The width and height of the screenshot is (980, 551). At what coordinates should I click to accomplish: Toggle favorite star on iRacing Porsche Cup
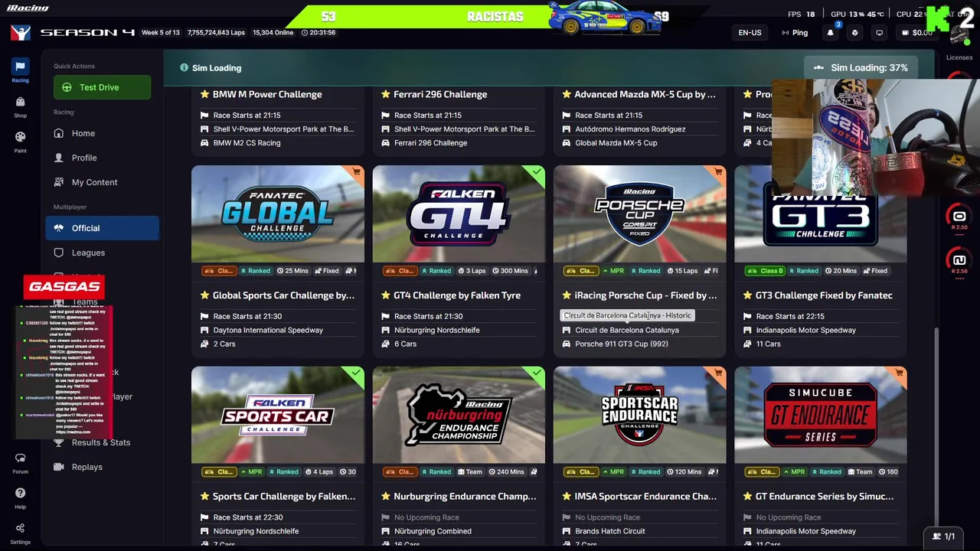pyautogui.click(x=566, y=295)
